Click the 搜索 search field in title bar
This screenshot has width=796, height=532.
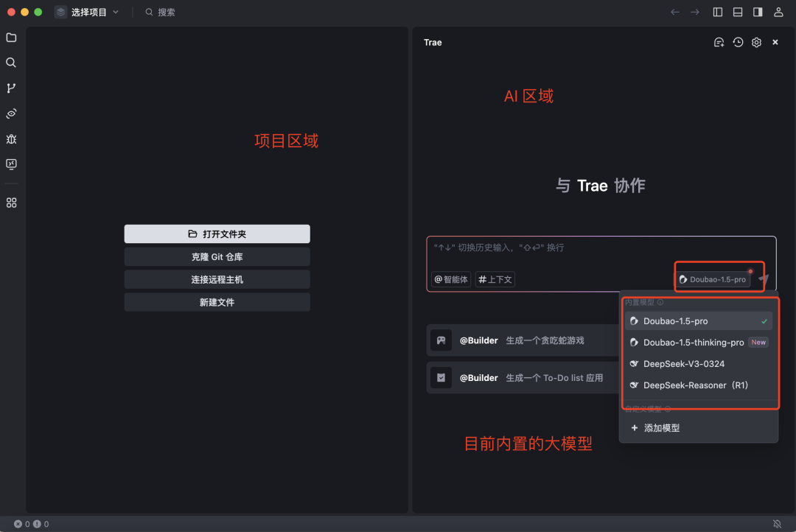click(161, 13)
